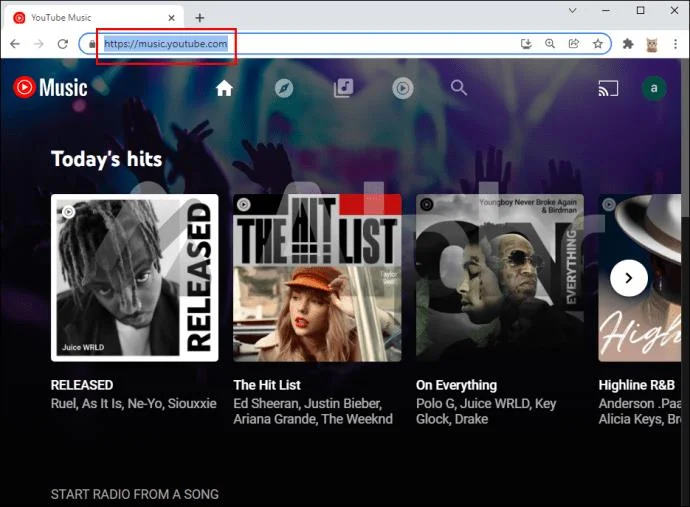
Task: Open the Extensions puzzle icon
Action: pos(628,44)
